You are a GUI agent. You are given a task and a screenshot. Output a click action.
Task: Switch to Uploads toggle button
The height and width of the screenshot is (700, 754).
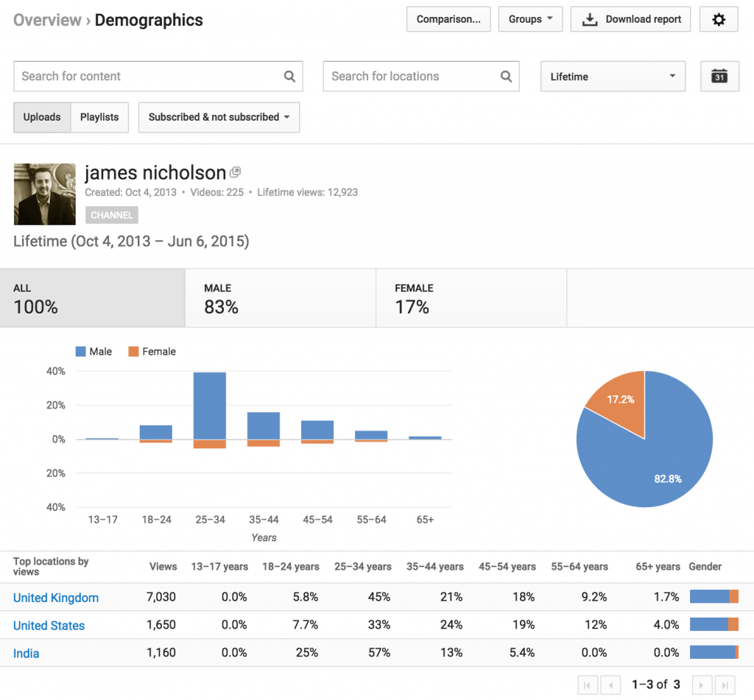pyautogui.click(x=42, y=117)
